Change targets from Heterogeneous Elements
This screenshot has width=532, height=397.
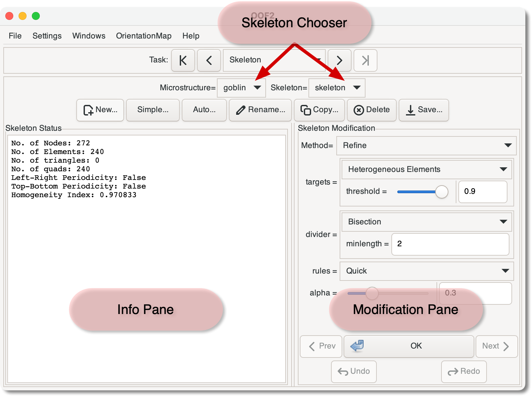426,170
